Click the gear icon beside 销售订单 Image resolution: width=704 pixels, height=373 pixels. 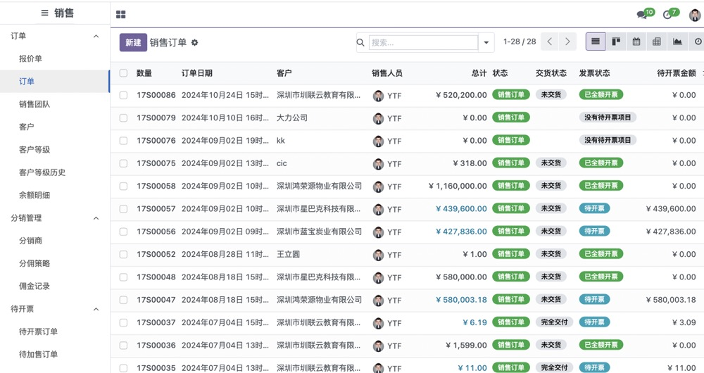(x=194, y=43)
